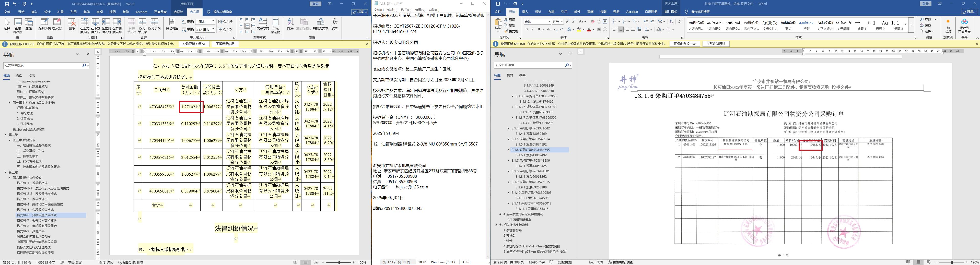Image resolution: width=980 pixels, height=265 pixels.
Task: Click the Eraser (橡皮擦) table tool
Action: coord(57,24)
